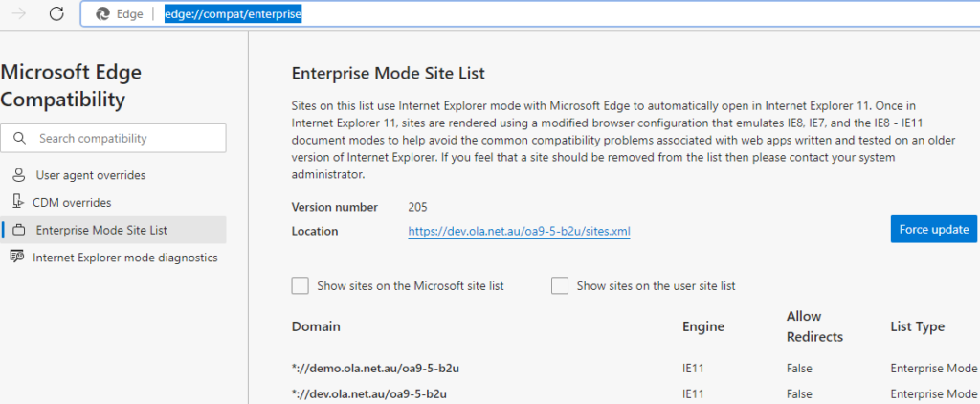Screen dimensions: 980x404
Task: Click the Domain column header
Action: [x=316, y=326]
